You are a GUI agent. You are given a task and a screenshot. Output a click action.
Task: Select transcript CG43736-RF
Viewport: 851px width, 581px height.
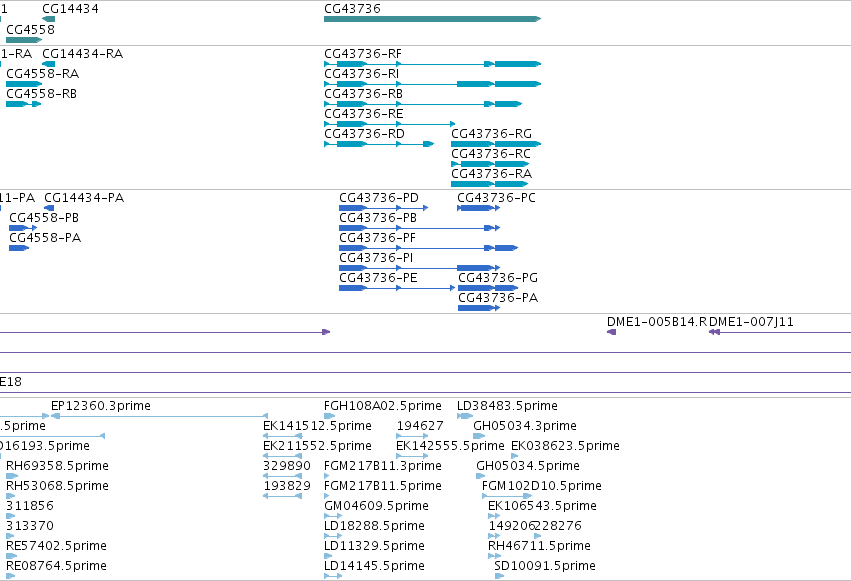(x=433, y=64)
